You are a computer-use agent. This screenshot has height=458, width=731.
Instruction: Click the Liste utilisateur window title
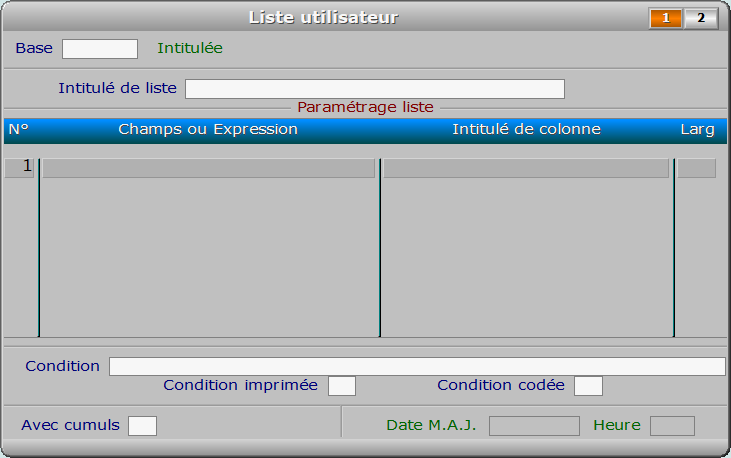pos(324,18)
